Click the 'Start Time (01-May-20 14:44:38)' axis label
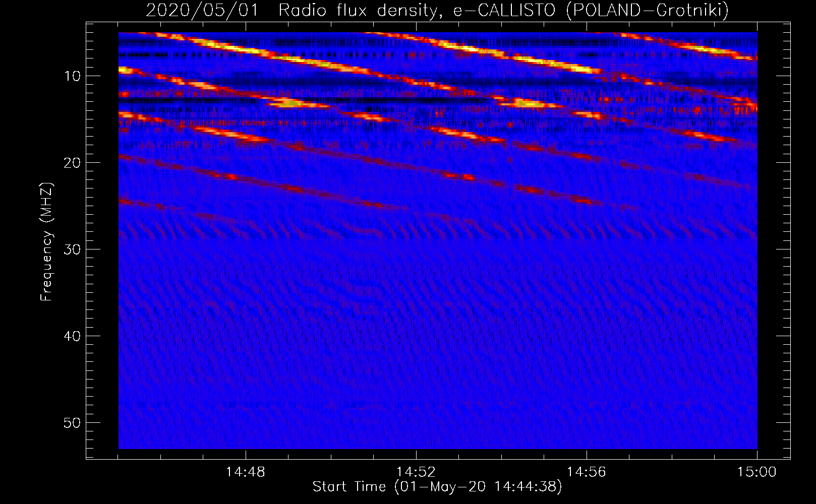Viewport: 816px width, 504px height. point(437,487)
